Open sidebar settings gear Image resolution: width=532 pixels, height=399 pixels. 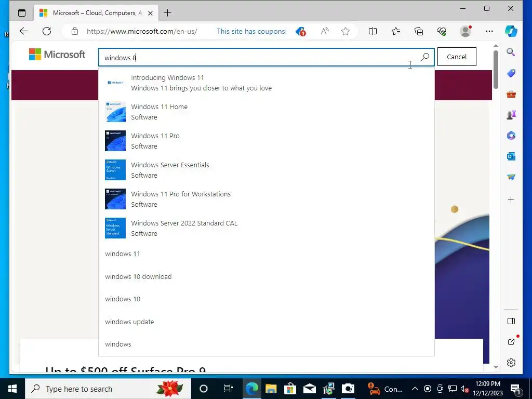click(x=511, y=362)
